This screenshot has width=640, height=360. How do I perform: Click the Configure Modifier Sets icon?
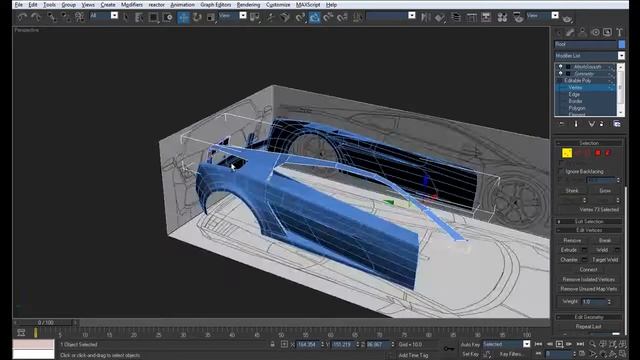(x=617, y=124)
